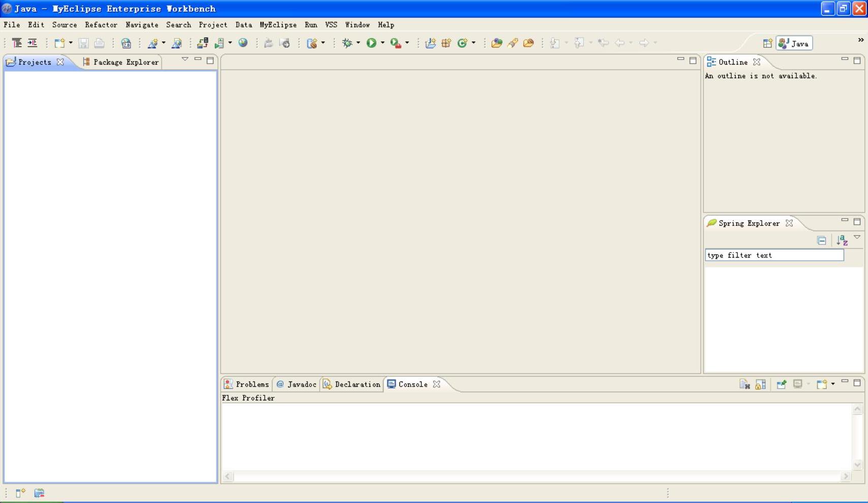Switch to the Package Explorer tab
This screenshot has height=503, width=868.
[x=121, y=62]
